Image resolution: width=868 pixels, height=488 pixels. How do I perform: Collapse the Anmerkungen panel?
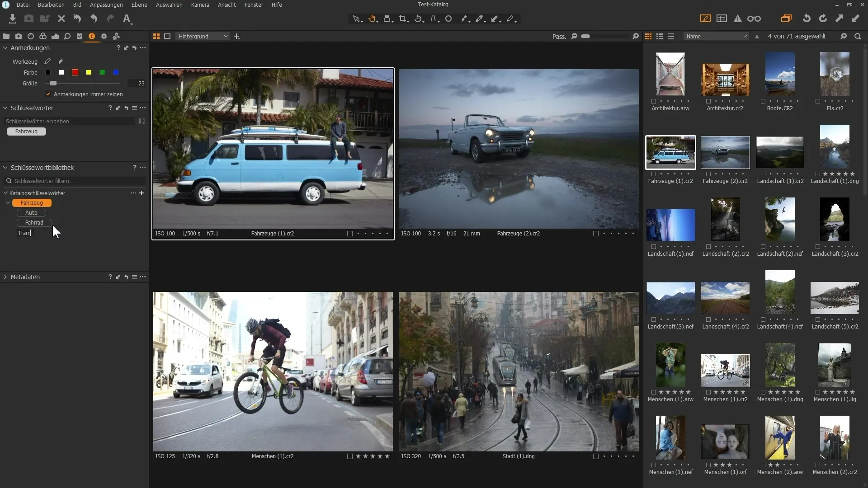click(5, 48)
